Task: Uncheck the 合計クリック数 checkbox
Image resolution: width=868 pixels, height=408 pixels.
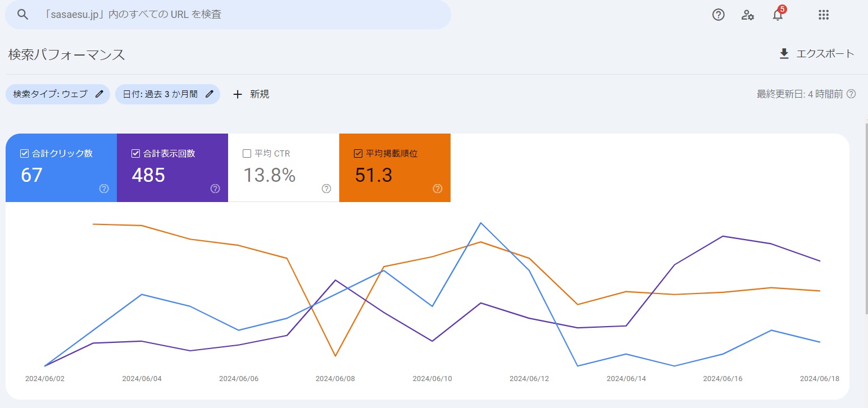Action: pos(24,153)
